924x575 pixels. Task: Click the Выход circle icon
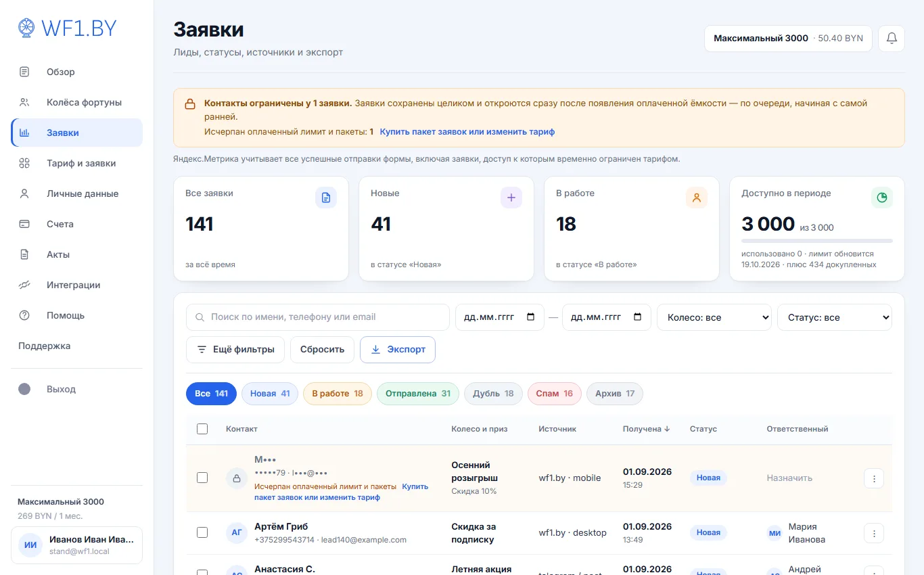[24, 389]
